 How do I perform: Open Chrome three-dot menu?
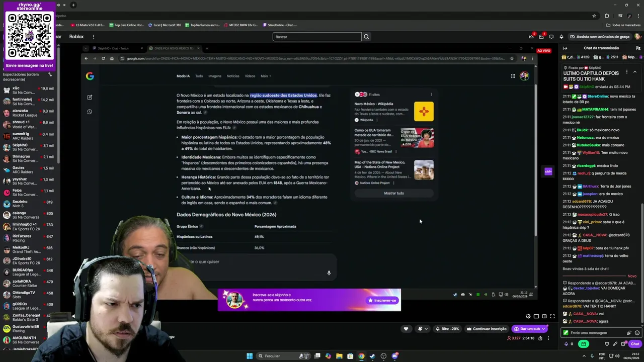point(638,16)
